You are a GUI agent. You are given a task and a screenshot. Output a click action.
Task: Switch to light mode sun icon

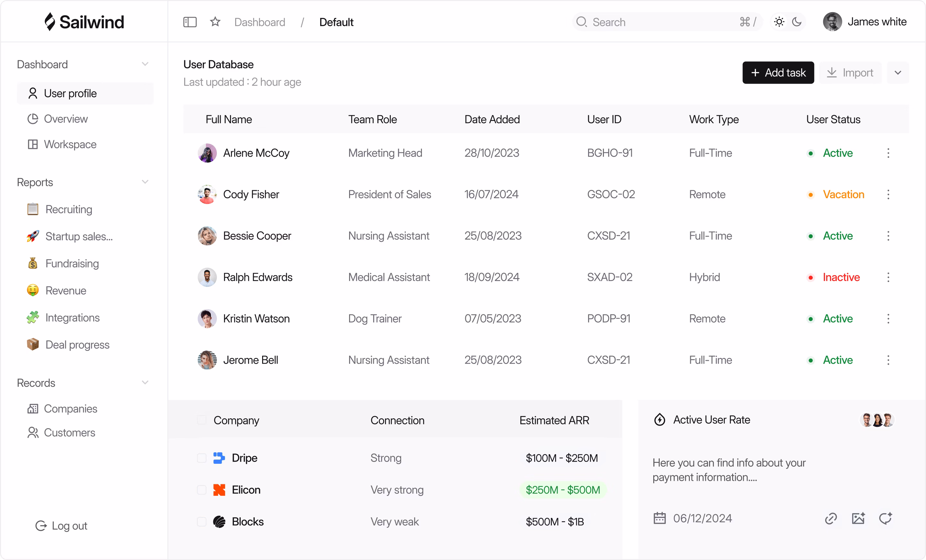(779, 22)
